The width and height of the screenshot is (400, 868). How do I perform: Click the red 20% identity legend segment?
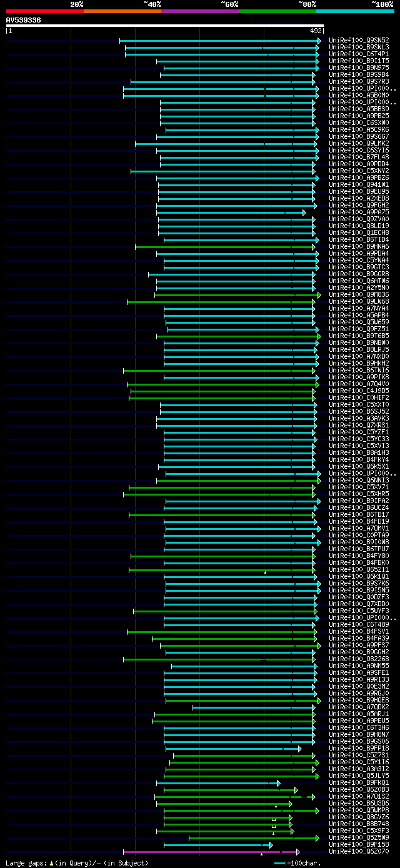44,11
